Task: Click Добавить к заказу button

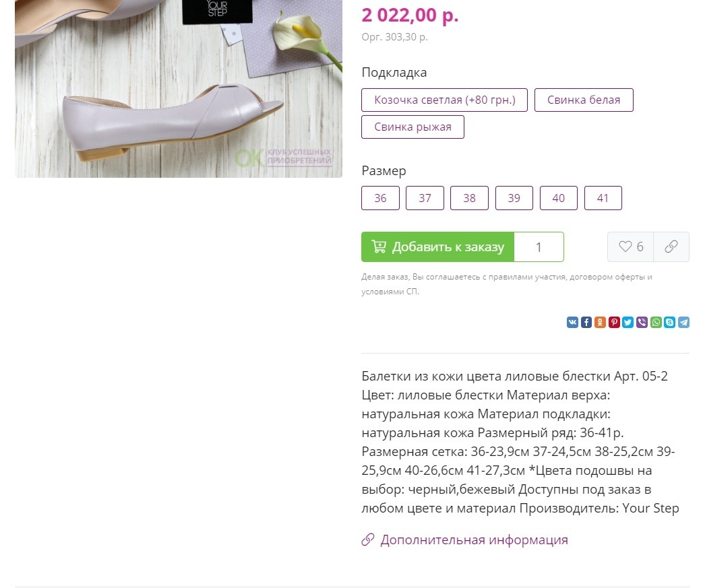Action: 437,247
